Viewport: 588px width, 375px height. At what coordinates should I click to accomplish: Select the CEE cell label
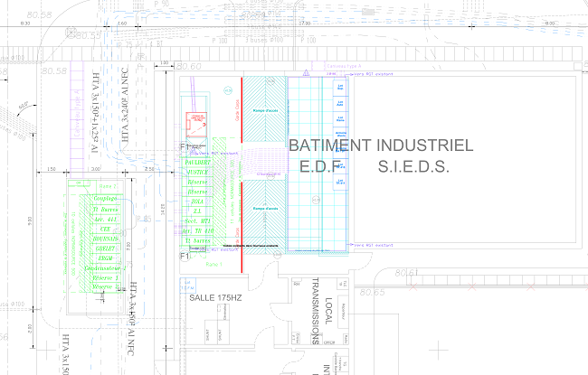point(105,229)
